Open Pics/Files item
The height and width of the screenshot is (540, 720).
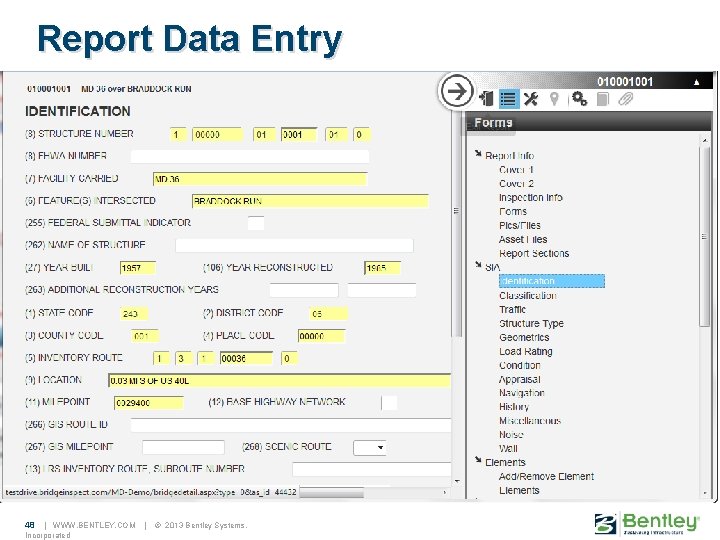(519, 225)
